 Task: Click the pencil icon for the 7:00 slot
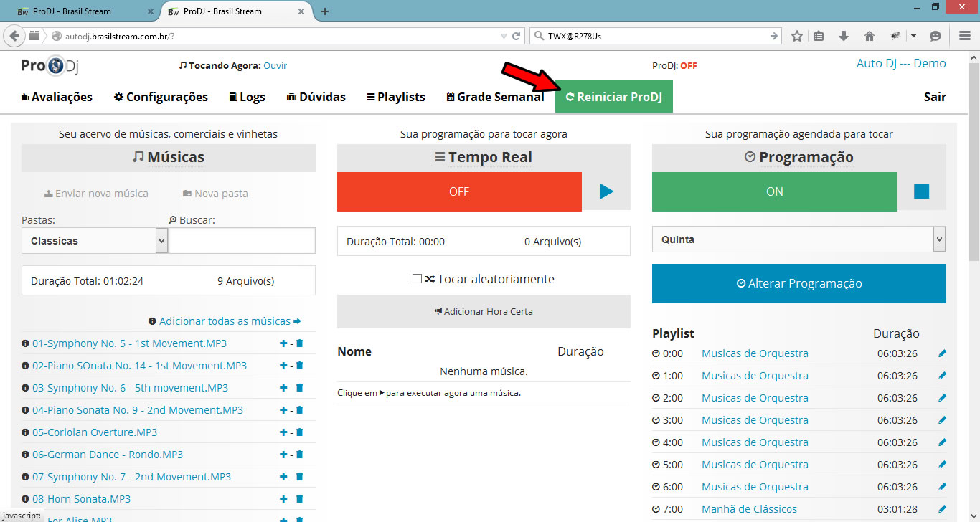tap(942, 509)
